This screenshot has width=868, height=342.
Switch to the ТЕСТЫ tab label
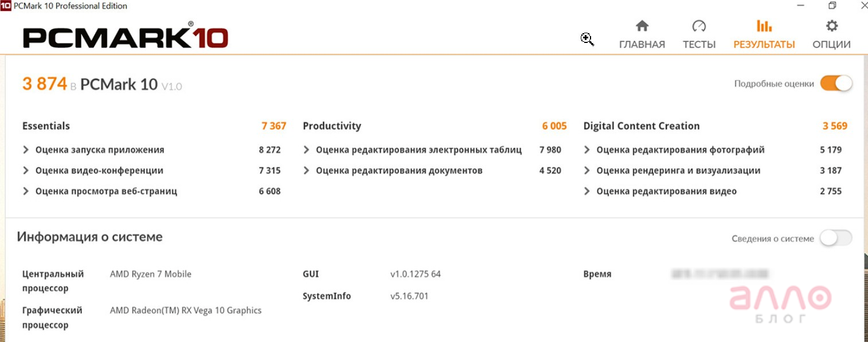[x=699, y=45]
